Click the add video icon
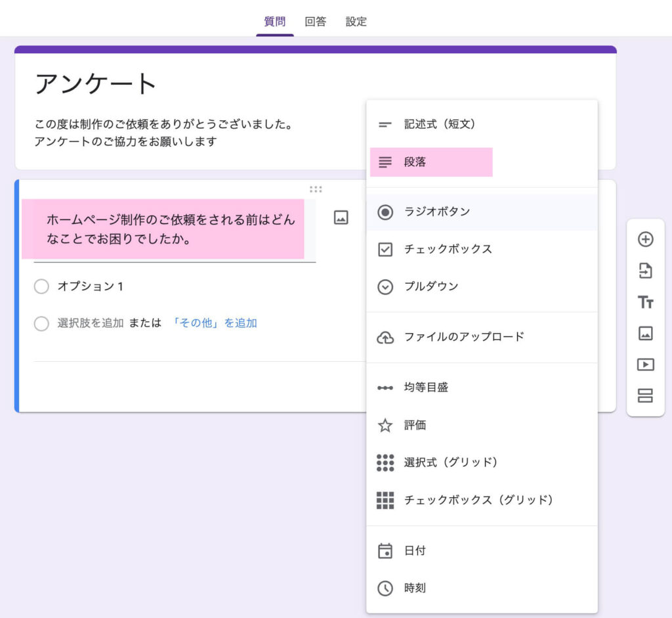Screen dimensions: 672x618 point(646,364)
